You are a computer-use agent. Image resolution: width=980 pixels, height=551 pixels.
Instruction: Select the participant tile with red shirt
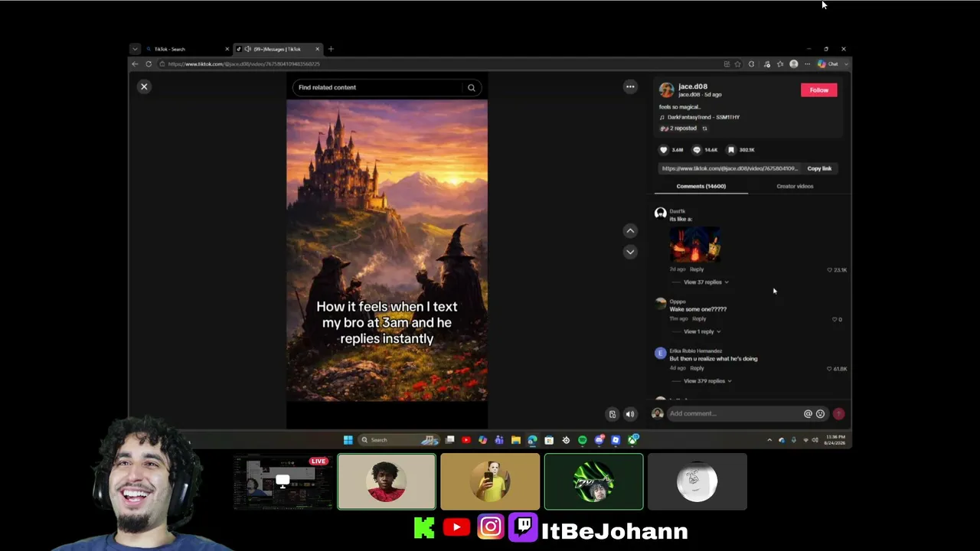click(x=387, y=481)
